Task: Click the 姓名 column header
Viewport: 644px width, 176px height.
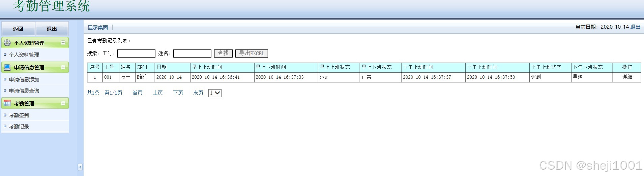Action: [127, 67]
